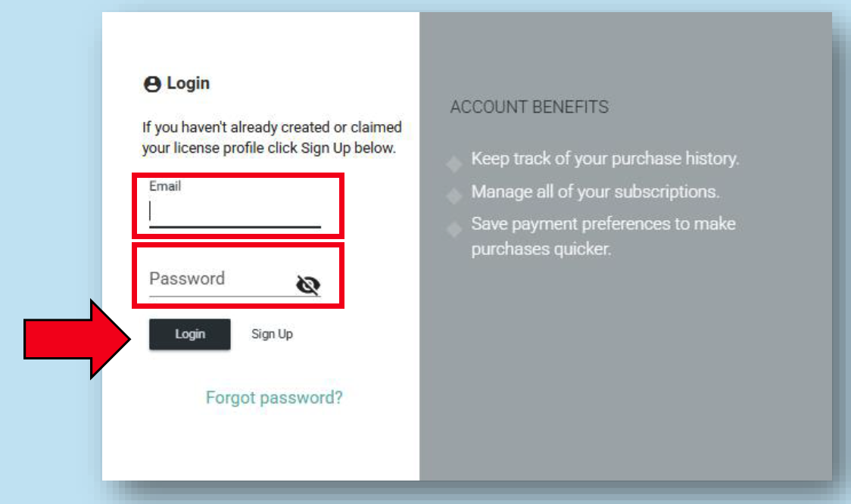Image resolution: width=851 pixels, height=504 pixels.
Task: Click diamond bullet next to purchase history
Action: pos(454,163)
